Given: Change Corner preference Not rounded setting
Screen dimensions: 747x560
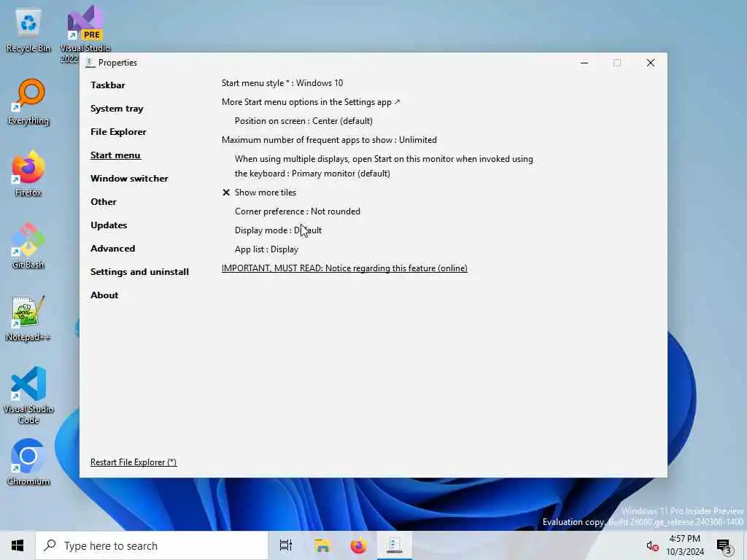Looking at the screenshot, I should pyautogui.click(x=298, y=211).
